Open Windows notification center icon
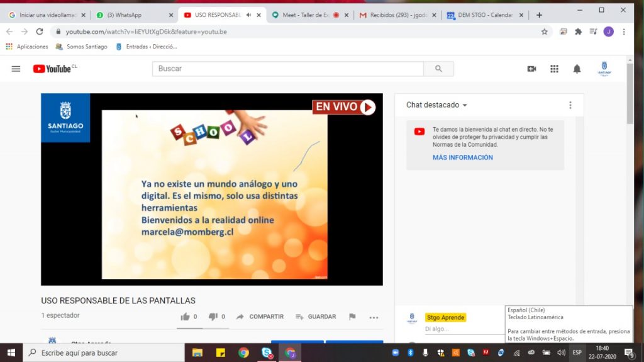 629,353
